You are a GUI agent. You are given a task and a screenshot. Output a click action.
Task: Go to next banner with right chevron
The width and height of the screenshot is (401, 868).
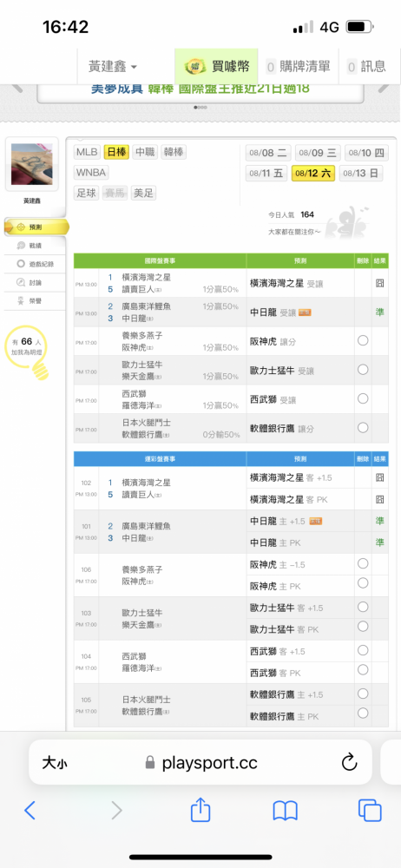(384, 88)
